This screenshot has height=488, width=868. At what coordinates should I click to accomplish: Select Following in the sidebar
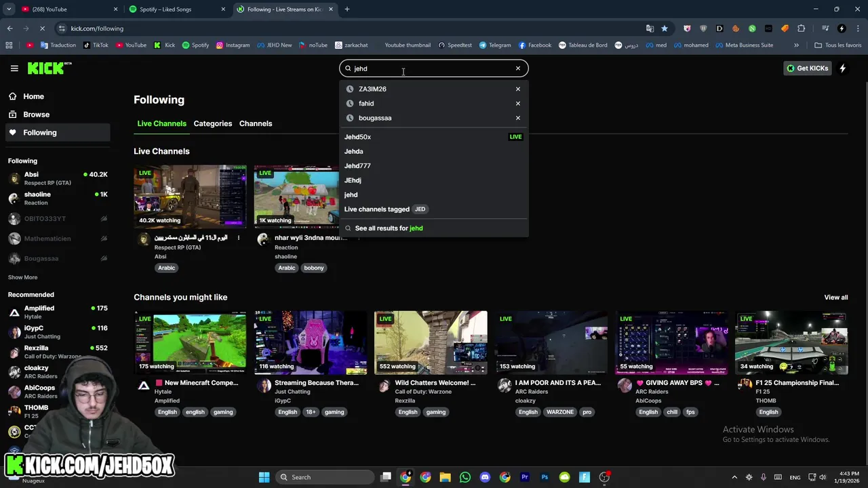click(58, 132)
